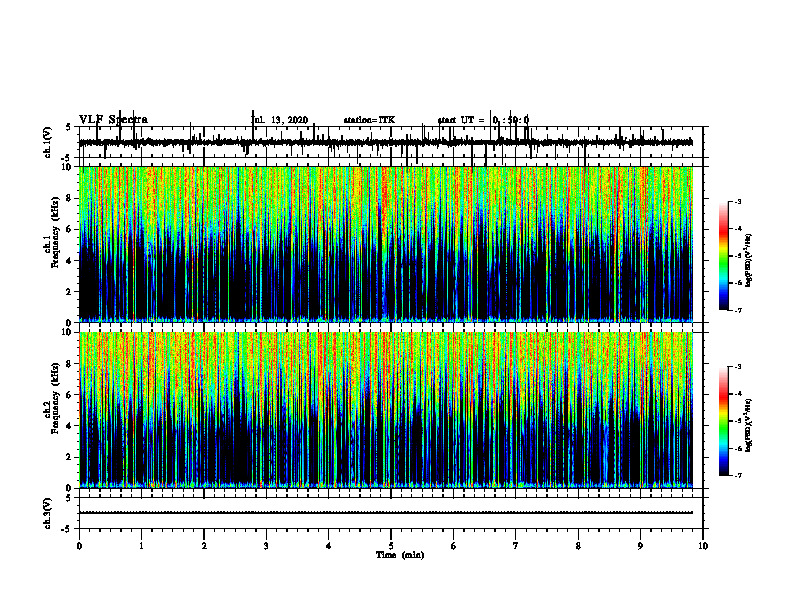Click the "Time (min)" x-axis label

(x=400, y=555)
